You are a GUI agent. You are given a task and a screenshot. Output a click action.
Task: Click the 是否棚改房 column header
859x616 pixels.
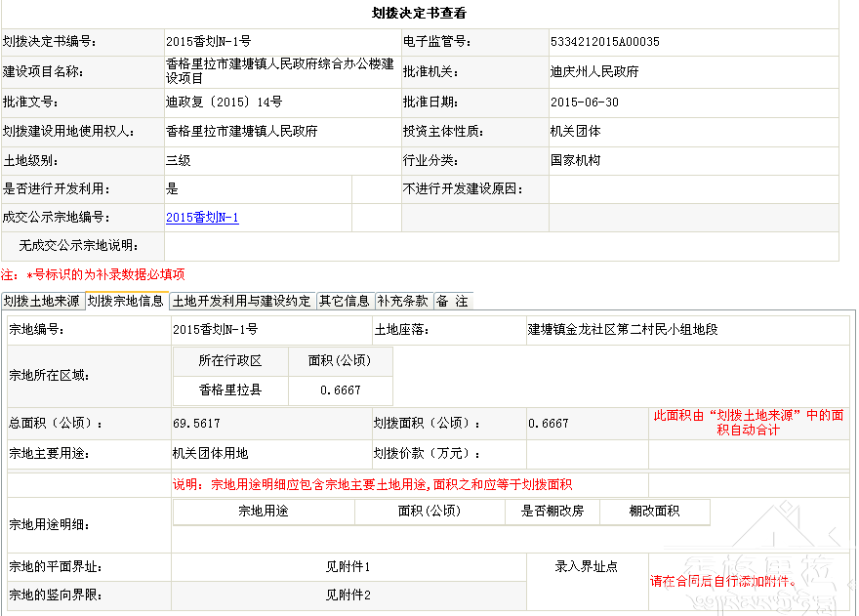552,511
